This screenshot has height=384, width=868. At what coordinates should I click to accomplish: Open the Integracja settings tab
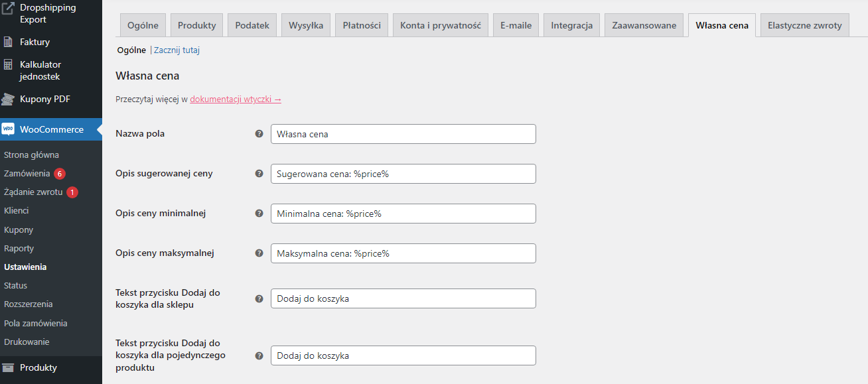571,25
